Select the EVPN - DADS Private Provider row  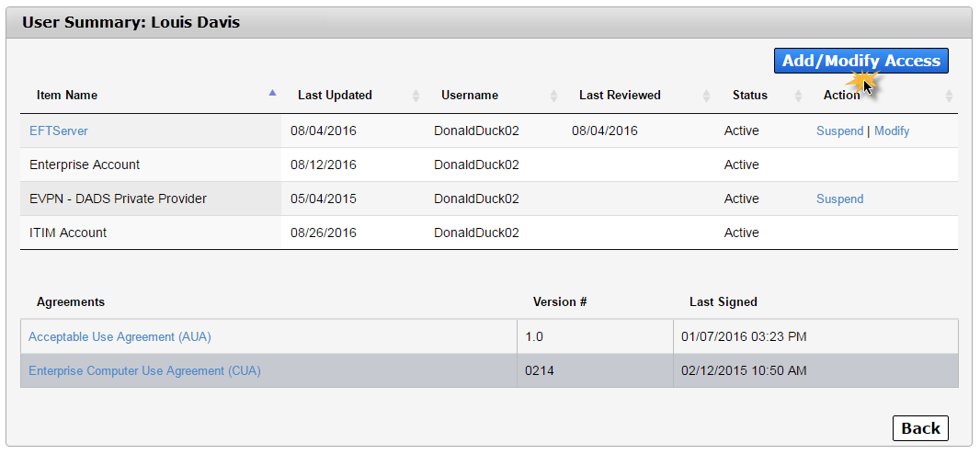489,199
